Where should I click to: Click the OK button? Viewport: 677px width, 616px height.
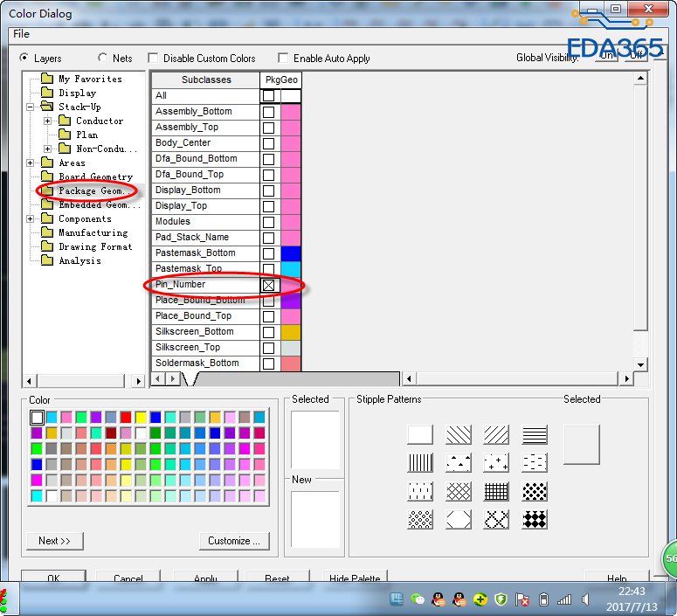click(x=53, y=578)
